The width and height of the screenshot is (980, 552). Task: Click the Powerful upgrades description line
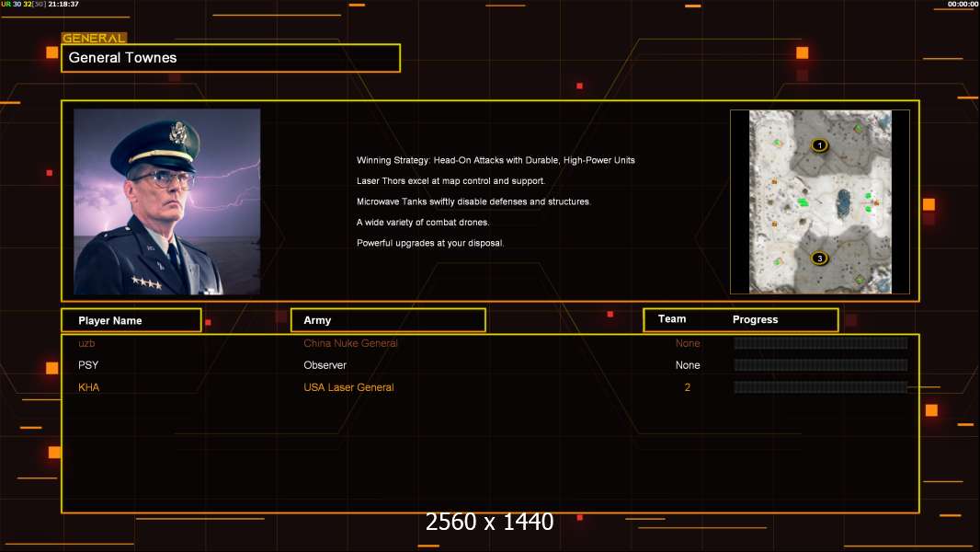(430, 243)
